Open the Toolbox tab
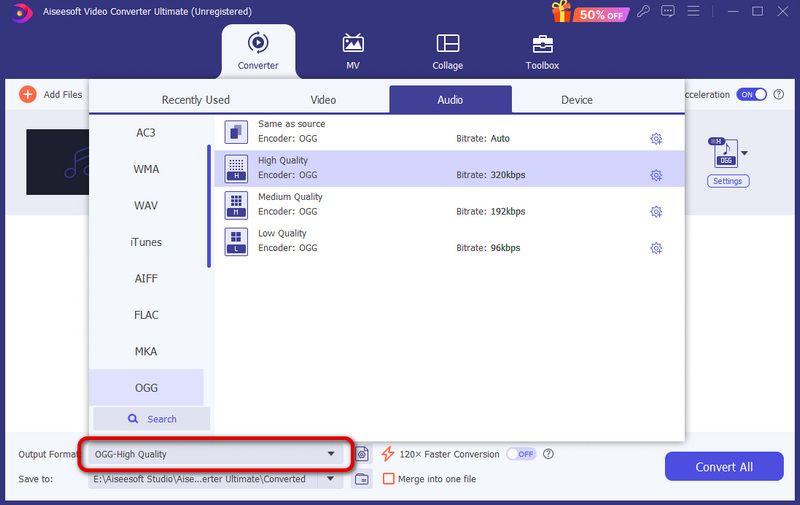This screenshot has width=800, height=505. [x=542, y=51]
